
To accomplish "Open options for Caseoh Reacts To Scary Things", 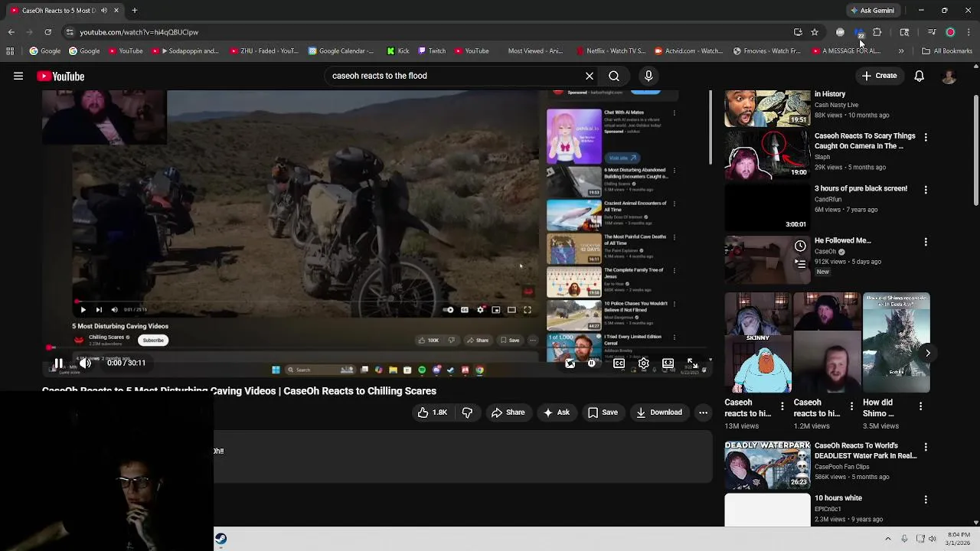I will [926, 137].
